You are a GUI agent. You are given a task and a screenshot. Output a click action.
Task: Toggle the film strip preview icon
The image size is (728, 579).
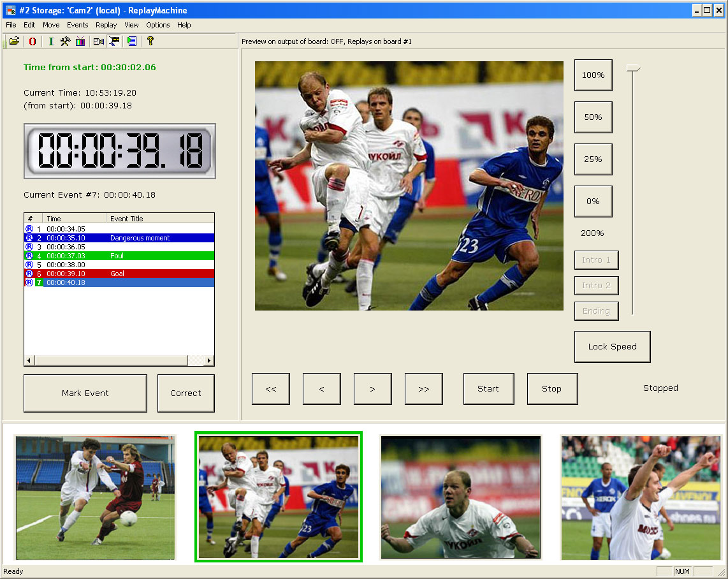114,41
